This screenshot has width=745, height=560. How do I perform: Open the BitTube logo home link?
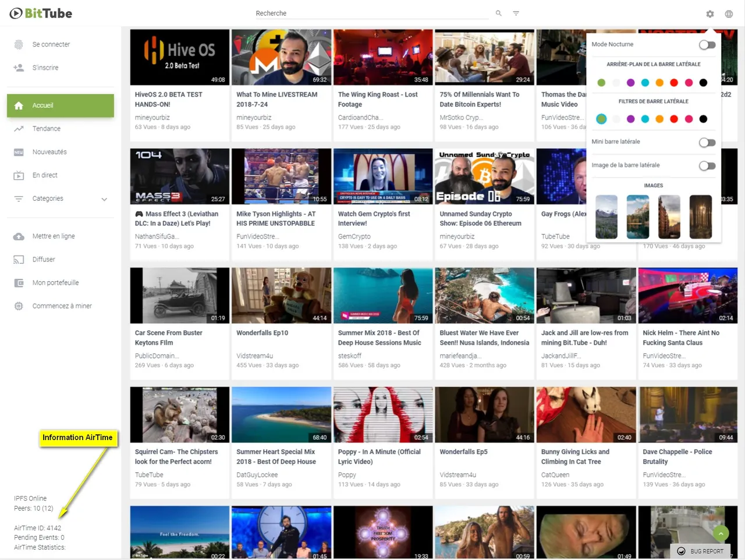[41, 13]
